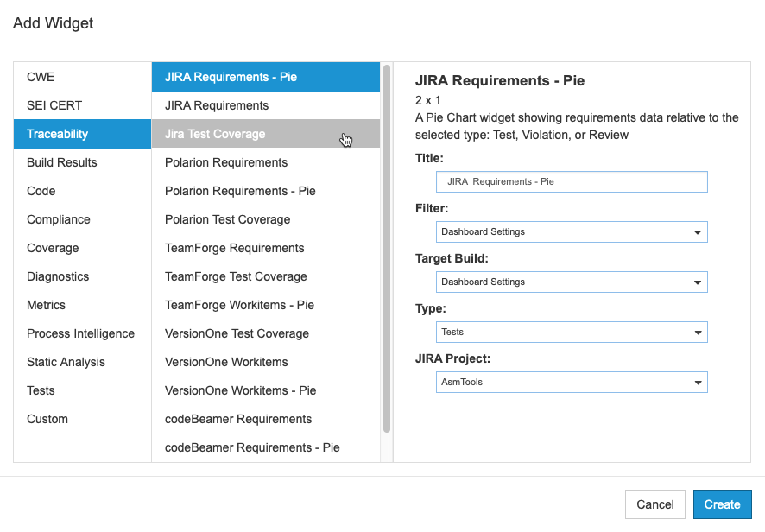This screenshot has width=765, height=532.
Task: Choose Polarion Requirements - Pie widget
Action: tap(266, 191)
